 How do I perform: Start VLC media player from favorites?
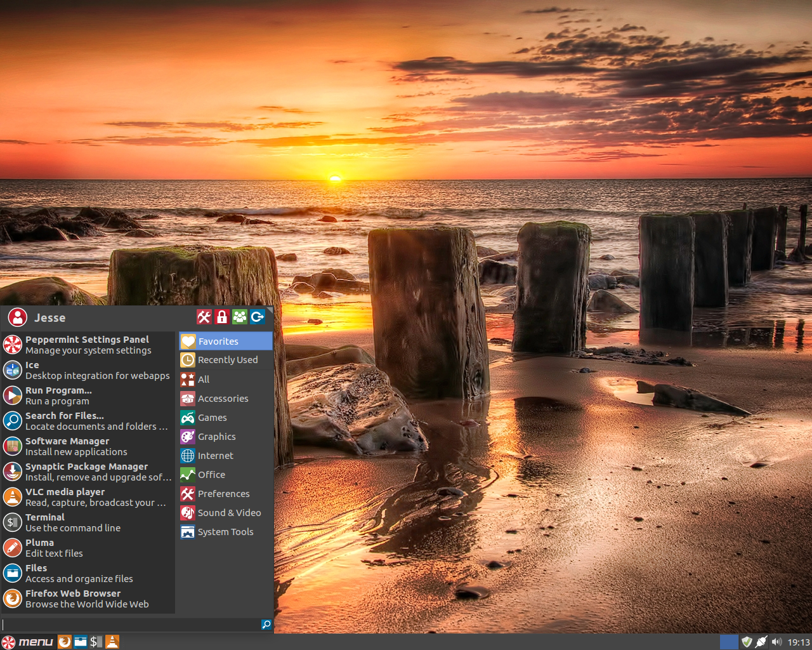pyautogui.click(x=88, y=497)
